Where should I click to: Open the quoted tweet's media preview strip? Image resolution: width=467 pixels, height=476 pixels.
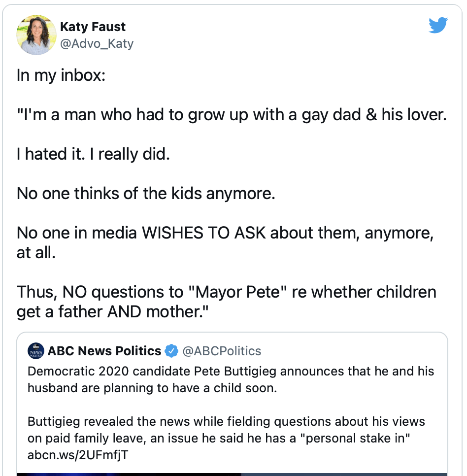232,474
